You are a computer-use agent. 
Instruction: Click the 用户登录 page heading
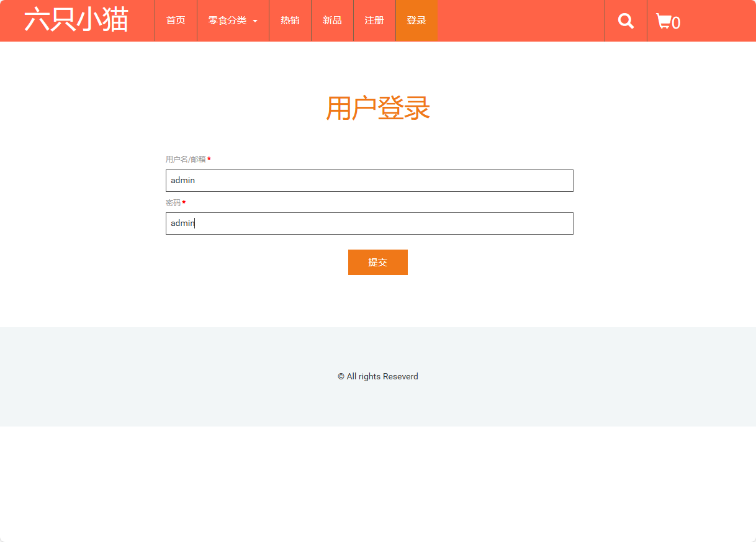tap(377, 108)
